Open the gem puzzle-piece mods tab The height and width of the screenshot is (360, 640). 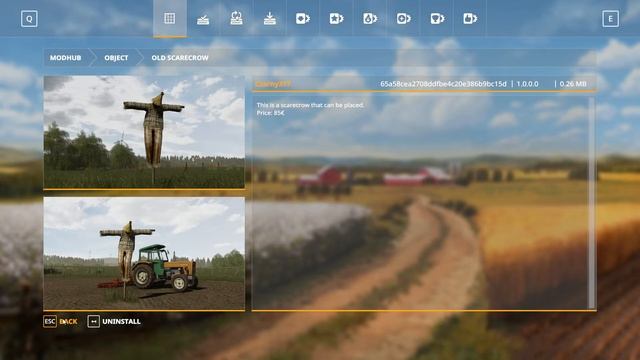point(303,18)
